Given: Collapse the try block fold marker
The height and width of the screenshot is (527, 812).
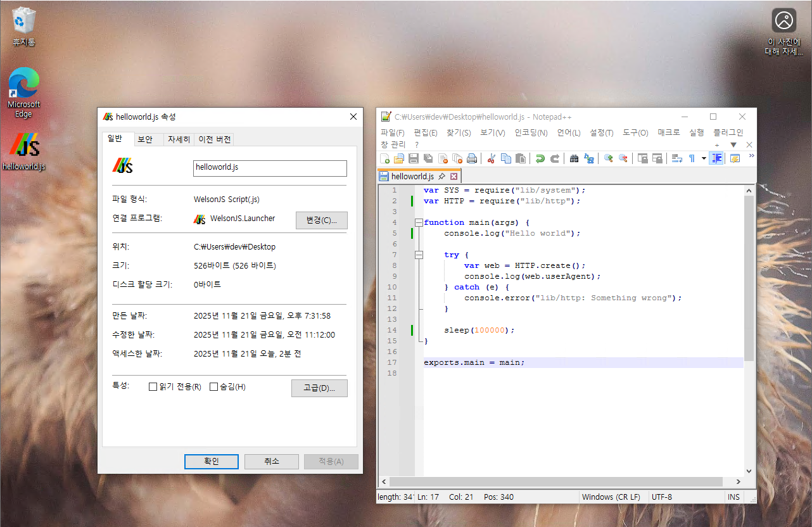Looking at the screenshot, I should 419,254.
